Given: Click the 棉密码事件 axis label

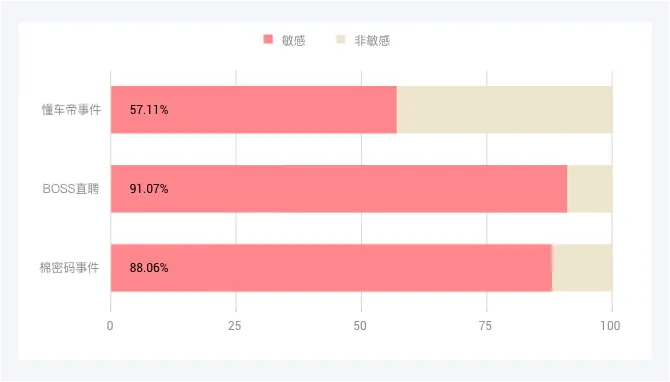Looking at the screenshot, I should click(69, 267).
